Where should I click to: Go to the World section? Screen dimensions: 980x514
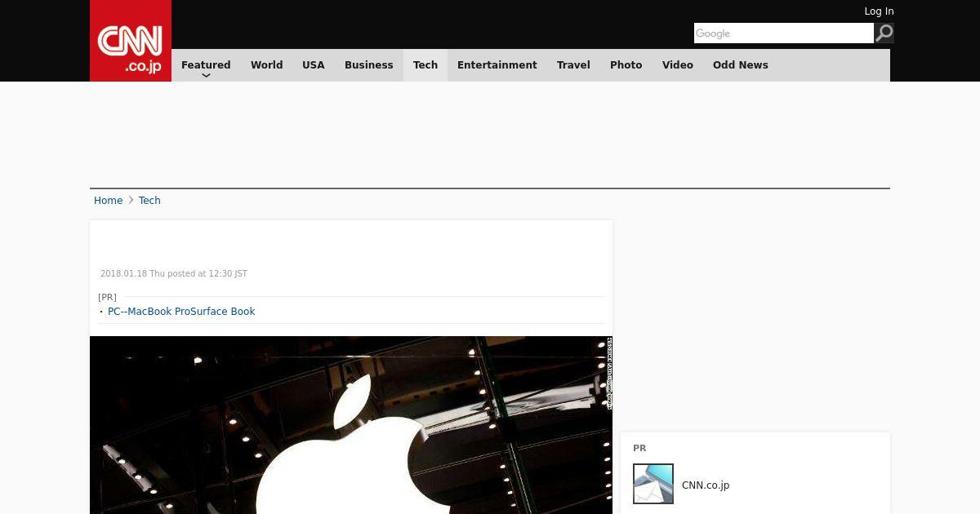point(267,65)
